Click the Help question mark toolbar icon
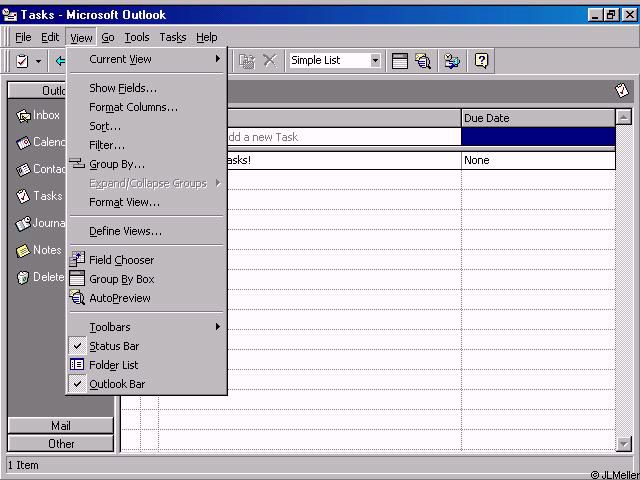Viewport: 640px width, 480px height. pyautogui.click(x=481, y=61)
